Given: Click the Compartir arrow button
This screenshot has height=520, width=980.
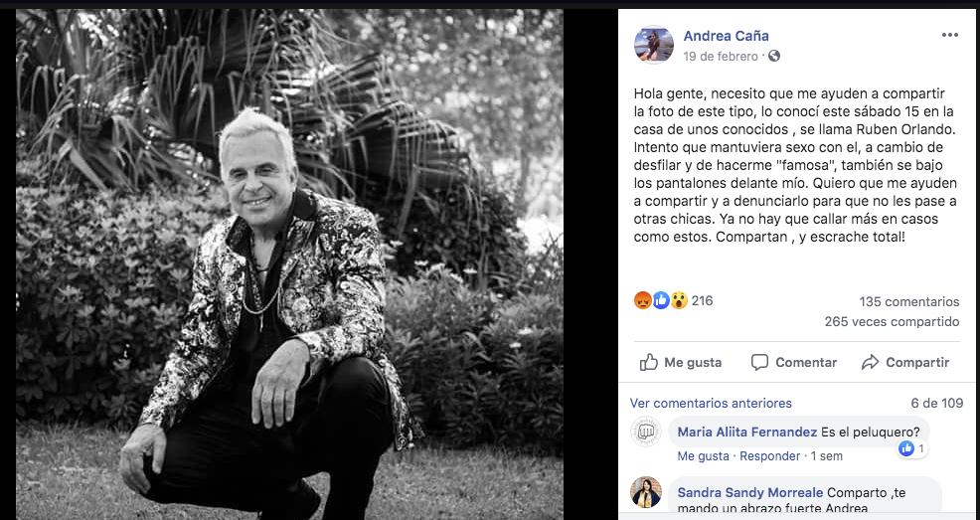Looking at the screenshot, I should (x=905, y=363).
